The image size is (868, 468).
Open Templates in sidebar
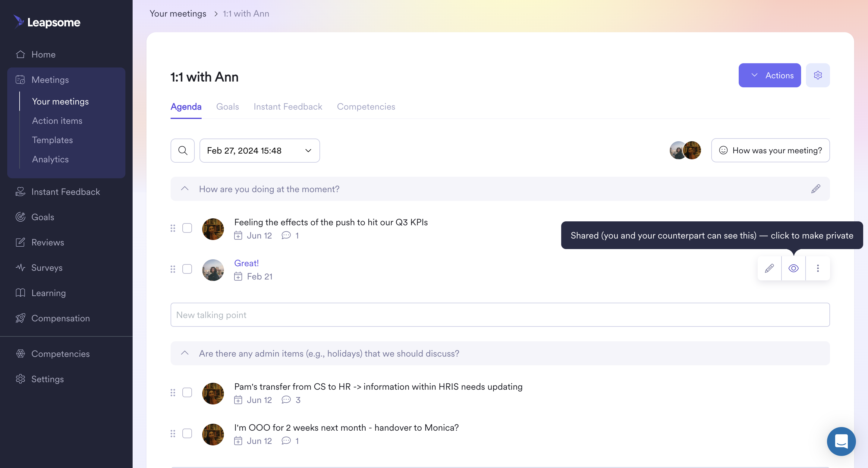pyautogui.click(x=52, y=140)
